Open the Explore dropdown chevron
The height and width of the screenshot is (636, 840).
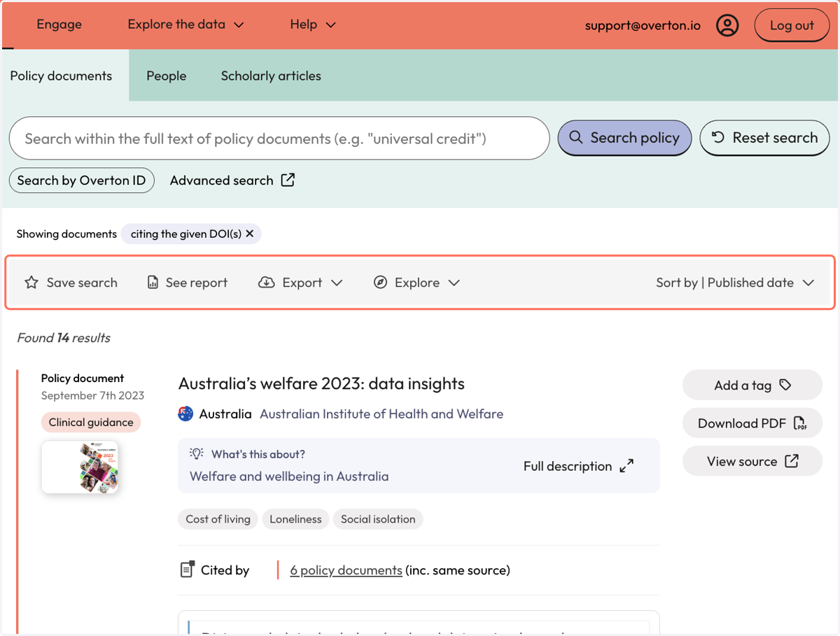pos(454,283)
